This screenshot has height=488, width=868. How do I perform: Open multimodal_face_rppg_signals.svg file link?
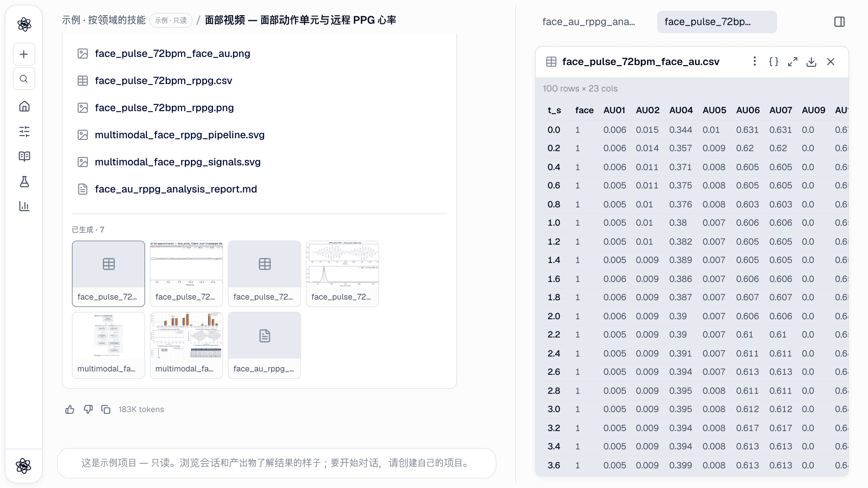coord(178,162)
